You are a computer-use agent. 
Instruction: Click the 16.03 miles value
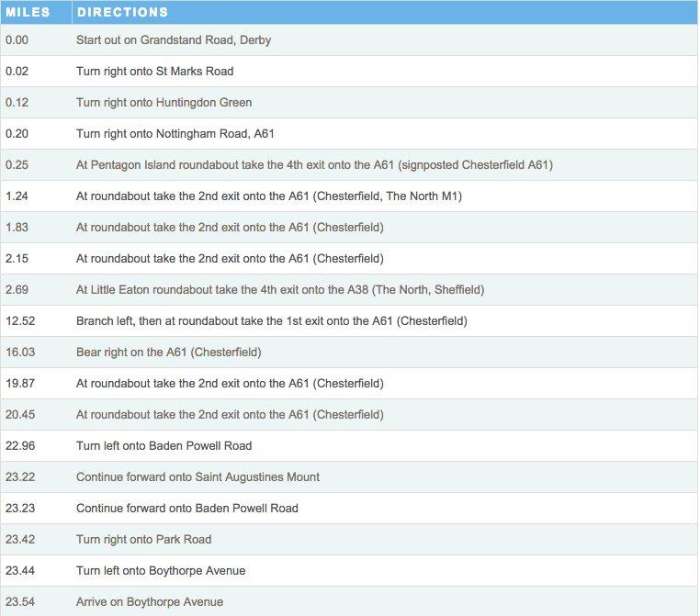(20, 353)
